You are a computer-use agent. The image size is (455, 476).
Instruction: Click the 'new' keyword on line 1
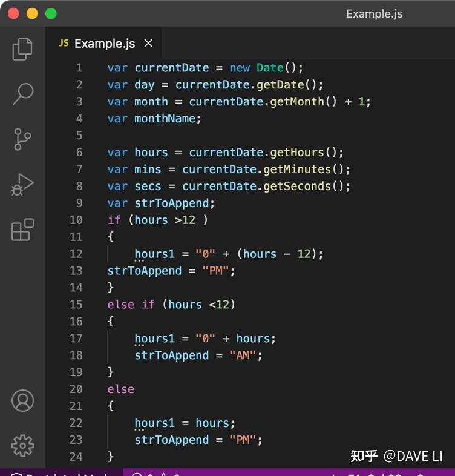coord(240,68)
